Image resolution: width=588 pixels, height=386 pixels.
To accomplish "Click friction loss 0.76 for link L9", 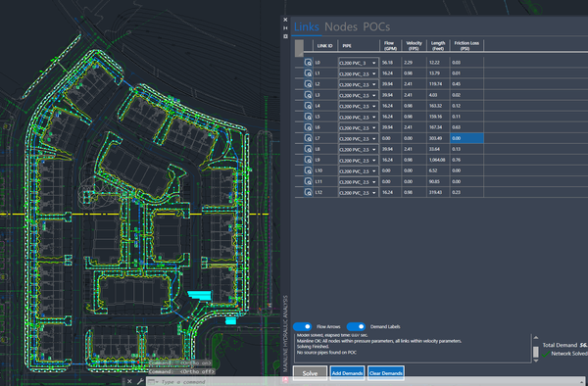I will 456,160.
